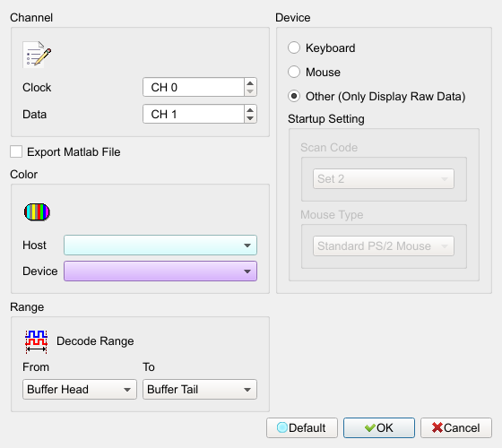Click the Clock label text
The height and width of the screenshot is (448, 502).
click(x=37, y=88)
